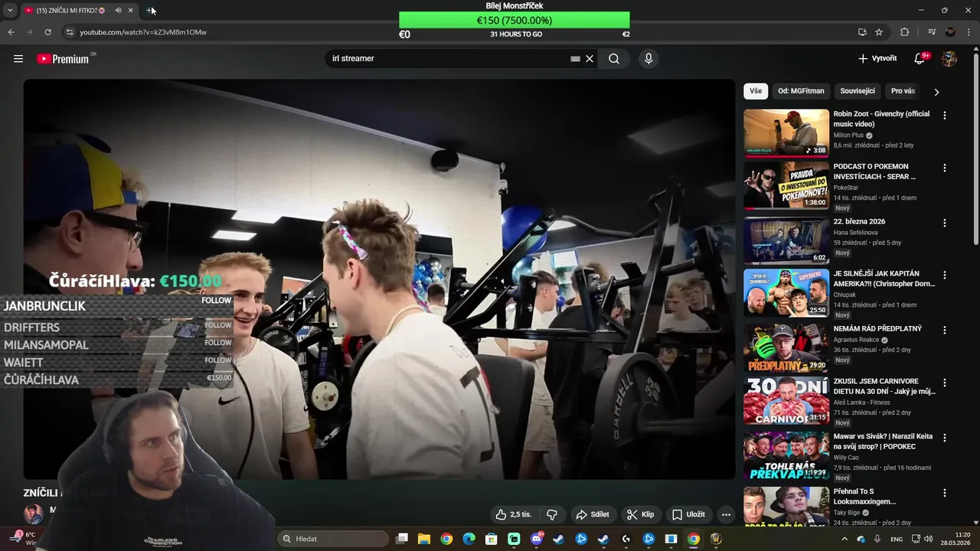The width and height of the screenshot is (980, 551).
Task: Dislike the video
Action: coord(551,514)
